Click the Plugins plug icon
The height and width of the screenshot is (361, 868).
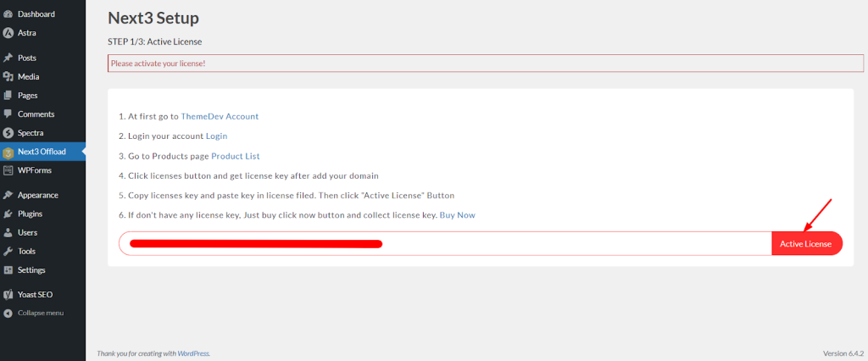tap(8, 214)
